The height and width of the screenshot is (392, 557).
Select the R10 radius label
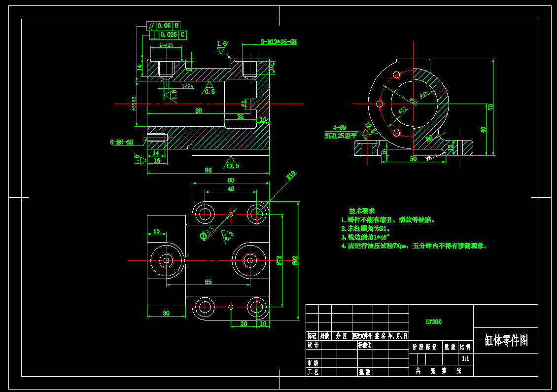(x=291, y=175)
